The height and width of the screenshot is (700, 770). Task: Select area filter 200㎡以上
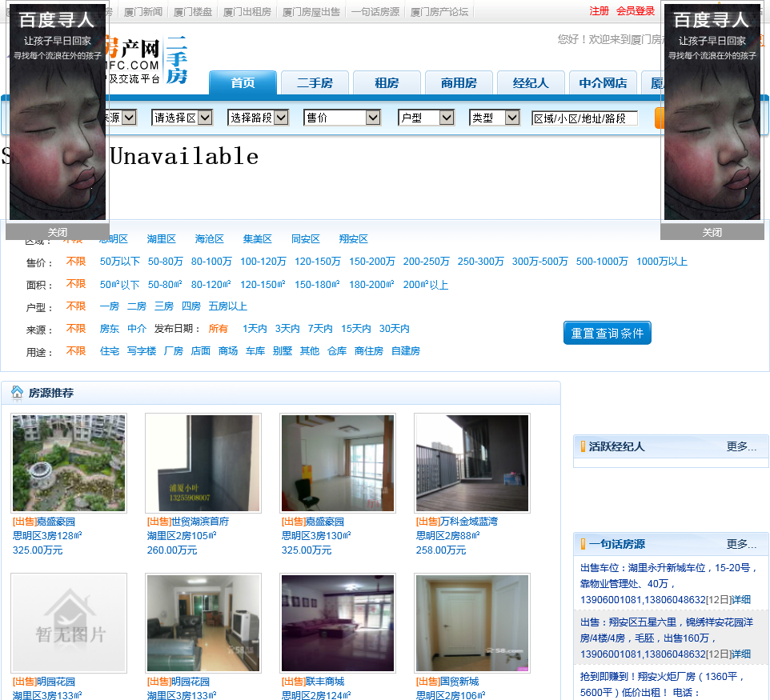[426, 285]
